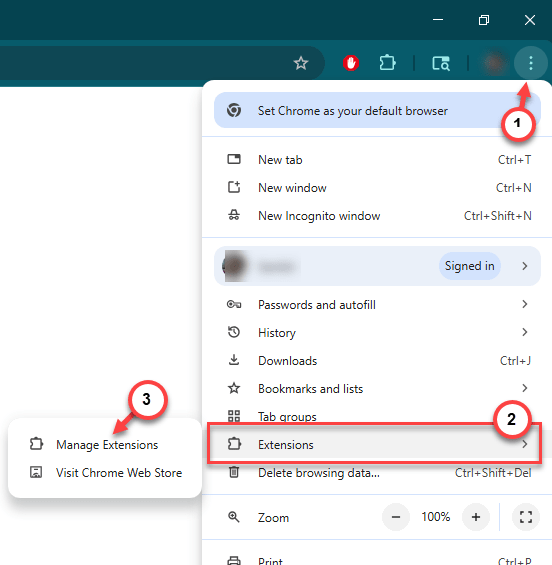The image size is (552, 565).
Task: Click Set Chrome as your default browser
Action: click(377, 110)
